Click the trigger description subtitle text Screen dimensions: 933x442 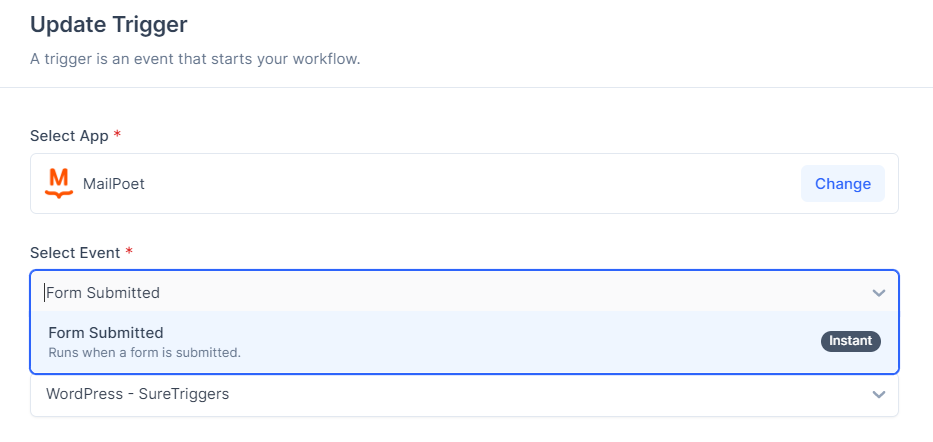click(195, 59)
